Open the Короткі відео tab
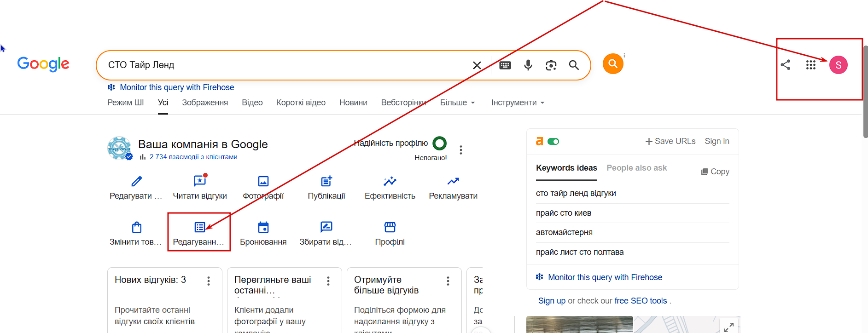Image resolution: width=868 pixels, height=333 pixels. tap(301, 103)
